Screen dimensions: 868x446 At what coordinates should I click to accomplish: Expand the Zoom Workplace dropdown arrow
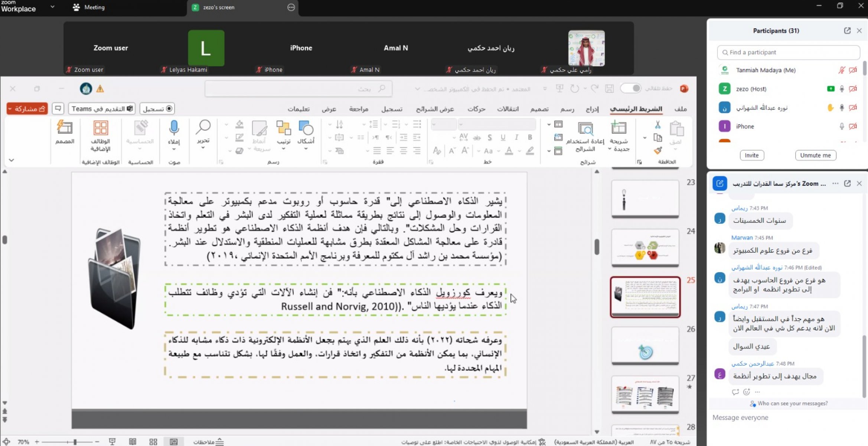[x=52, y=7]
